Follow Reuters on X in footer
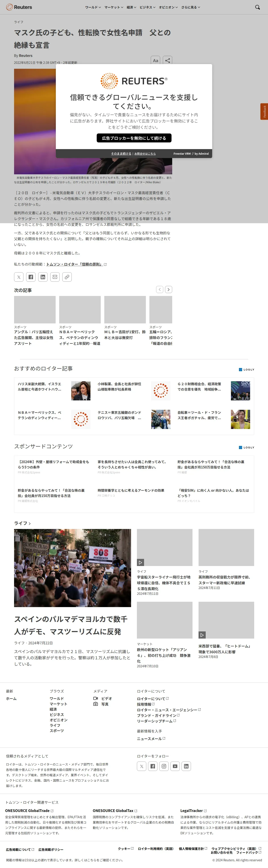Screen dimensions: 268x868 pos(142,766)
